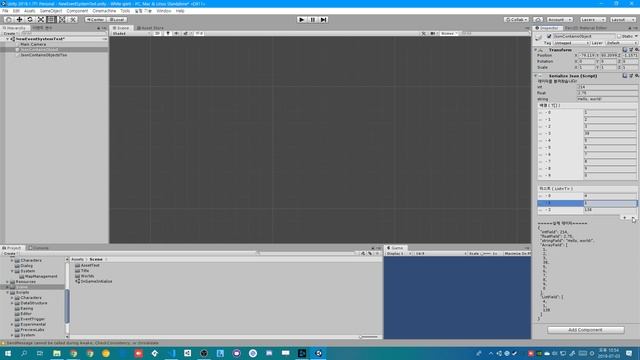The height and width of the screenshot is (360, 640).
Task: Switch to the Asset Store tab
Action: [150, 28]
